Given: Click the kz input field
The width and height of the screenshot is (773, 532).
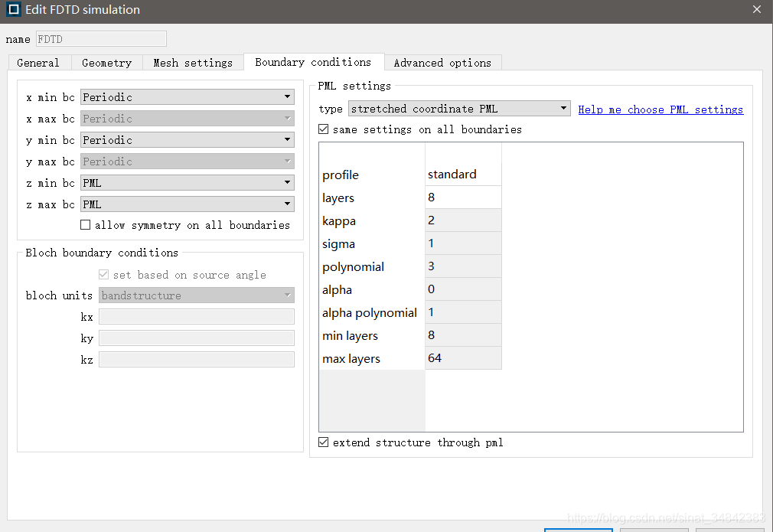Looking at the screenshot, I should pyautogui.click(x=197, y=359).
